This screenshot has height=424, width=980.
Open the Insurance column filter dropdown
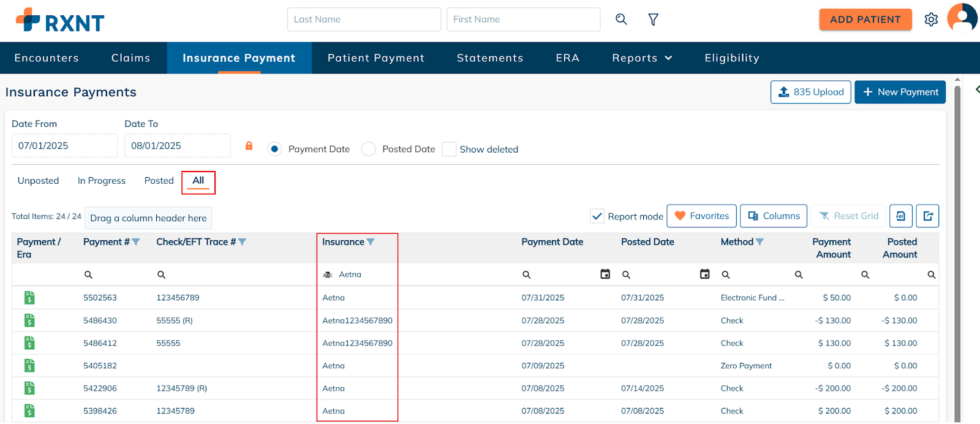pos(371,242)
